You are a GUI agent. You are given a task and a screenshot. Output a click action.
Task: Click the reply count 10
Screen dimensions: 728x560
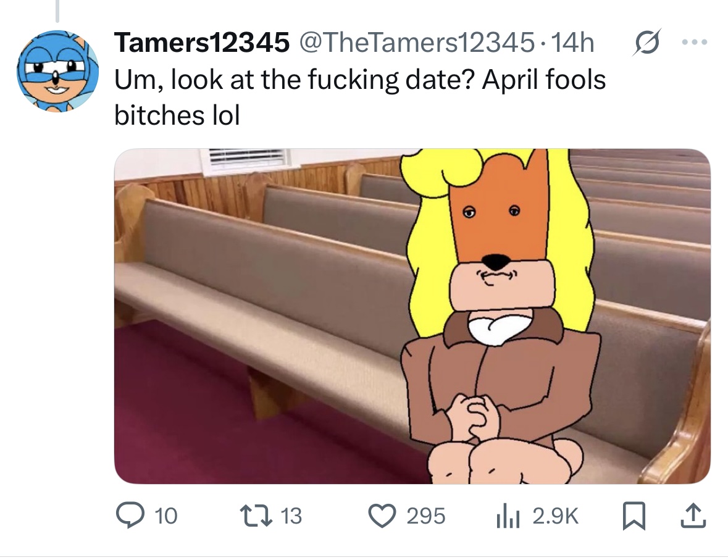click(165, 516)
